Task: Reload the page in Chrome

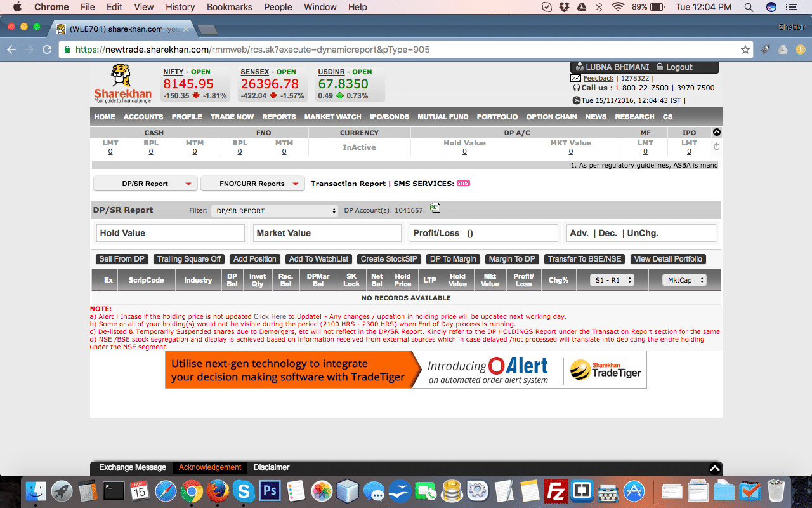Action: click(46, 50)
